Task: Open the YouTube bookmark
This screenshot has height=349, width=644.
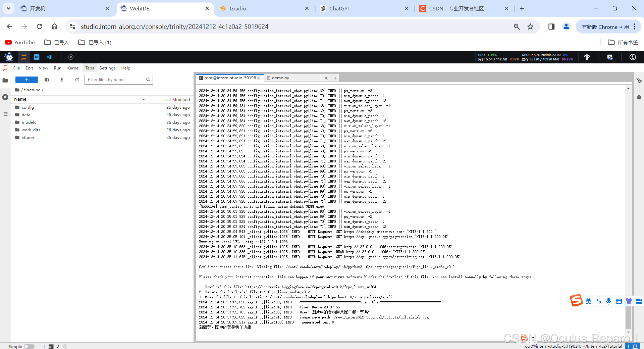Action: (19, 42)
